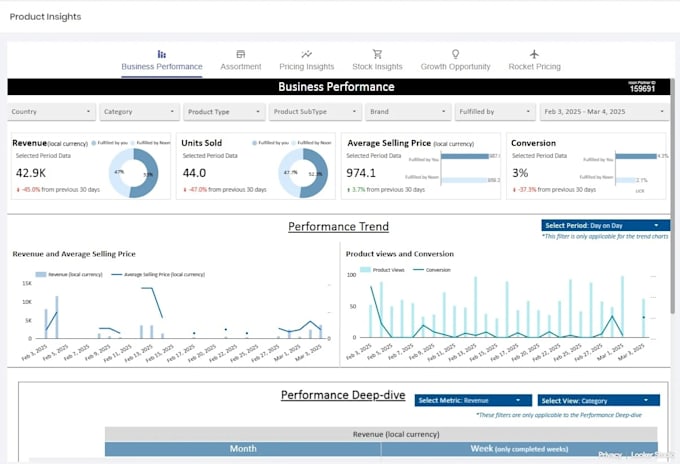Click the Revenue donut chart
This screenshot has width=680, height=464.
point(133,173)
